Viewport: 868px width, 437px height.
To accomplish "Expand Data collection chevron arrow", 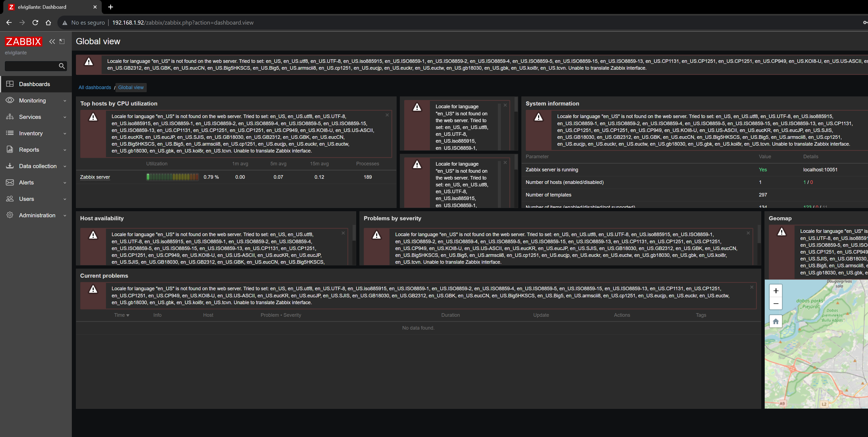I will [65, 166].
